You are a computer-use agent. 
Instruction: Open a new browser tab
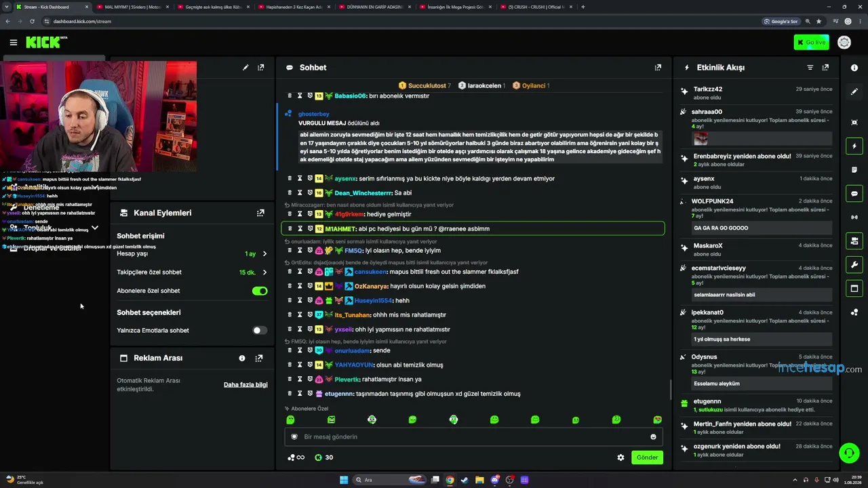[583, 7]
